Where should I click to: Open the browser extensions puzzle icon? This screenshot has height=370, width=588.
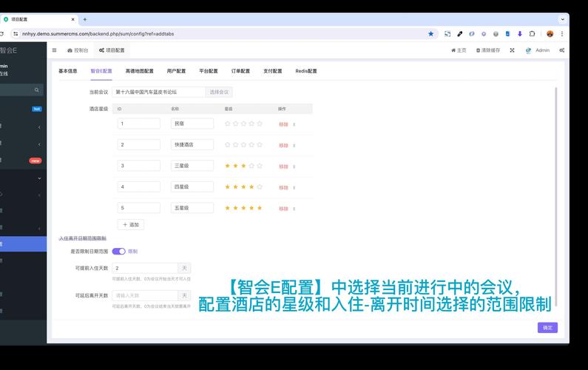pos(532,33)
